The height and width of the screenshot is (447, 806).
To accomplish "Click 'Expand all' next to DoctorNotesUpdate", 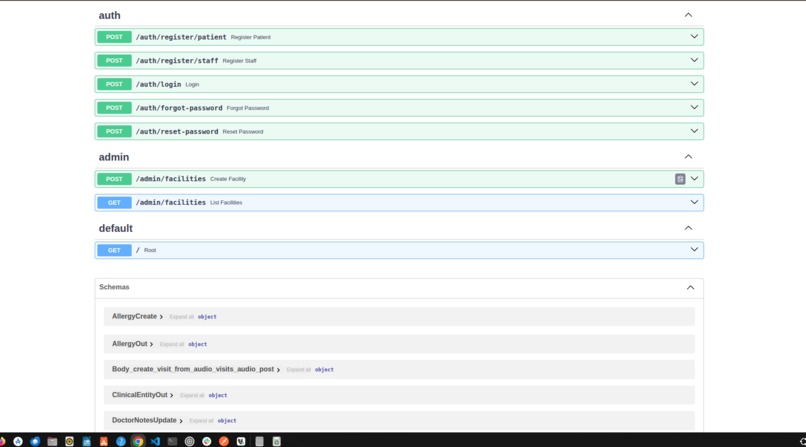I will [x=201, y=421].
